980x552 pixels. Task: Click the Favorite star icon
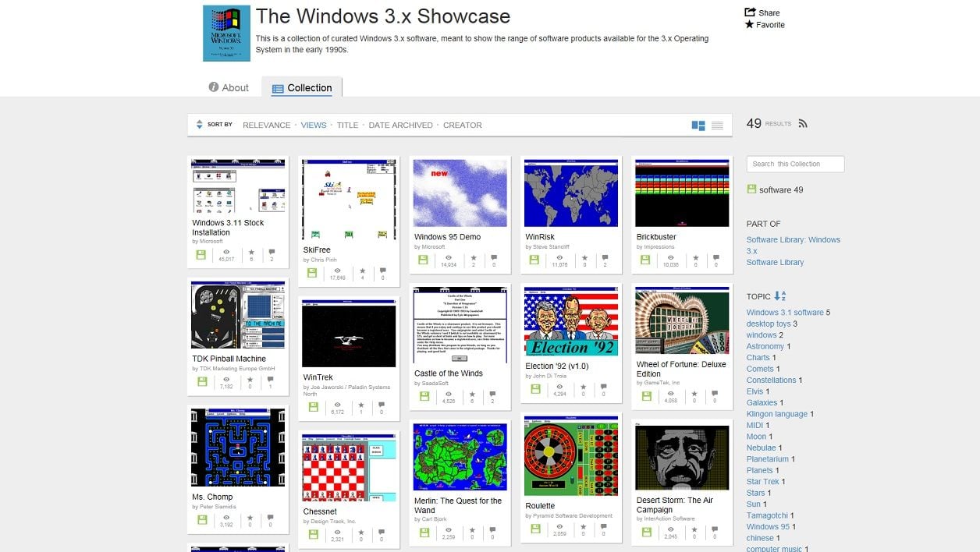pos(750,25)
